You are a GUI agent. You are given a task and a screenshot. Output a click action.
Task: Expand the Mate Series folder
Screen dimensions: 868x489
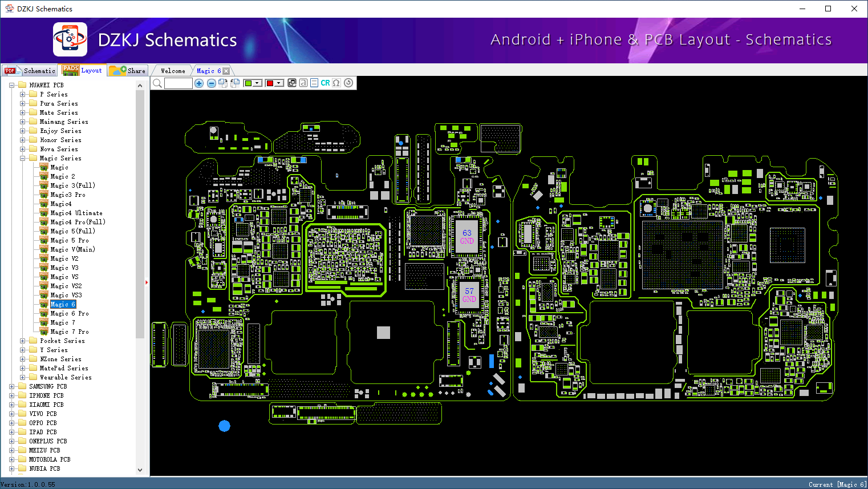pos(23,112)
